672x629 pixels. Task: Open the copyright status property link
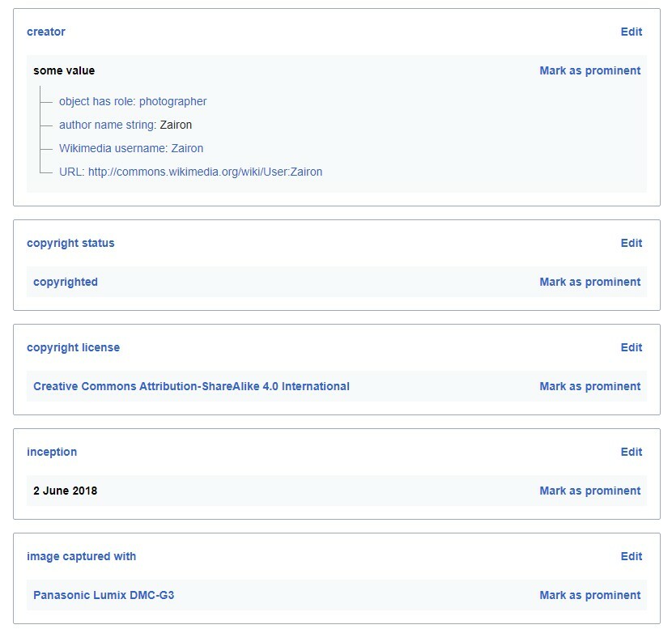click(x=70, y=243)
